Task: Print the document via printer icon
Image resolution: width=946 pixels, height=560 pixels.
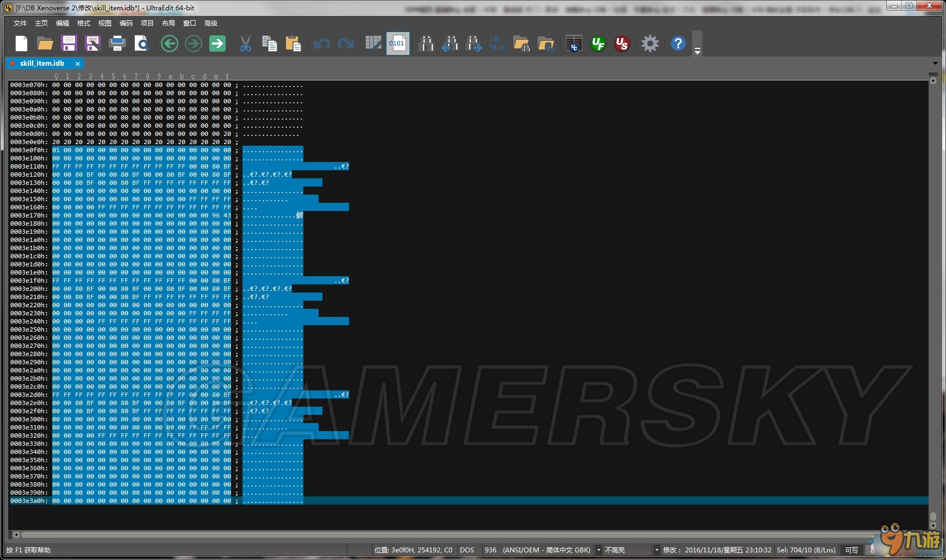Action: (x=117, y=43)
